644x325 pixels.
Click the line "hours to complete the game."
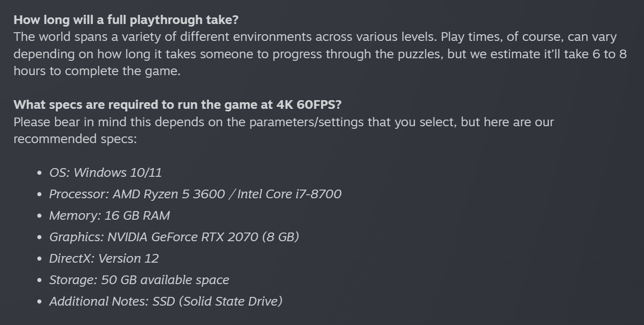[97, 71]
